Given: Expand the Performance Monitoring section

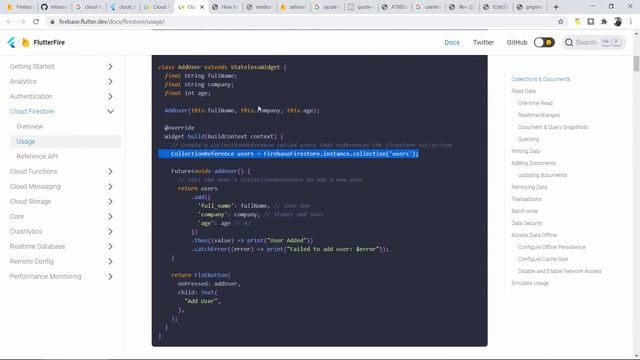Looking at the screenshot, I should (x=110, y=277).
